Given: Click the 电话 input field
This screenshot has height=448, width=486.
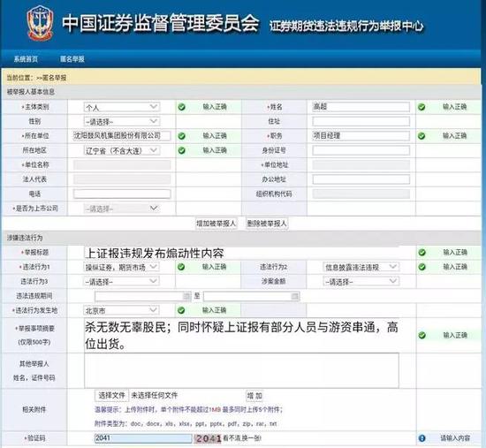Looking at the screenshot, I should 122,194.
